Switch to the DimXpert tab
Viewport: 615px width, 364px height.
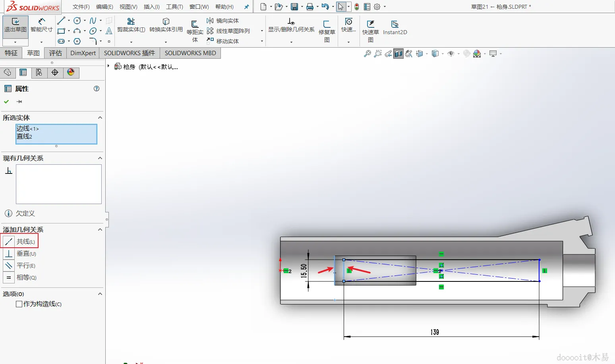click(x=83, y=53)
